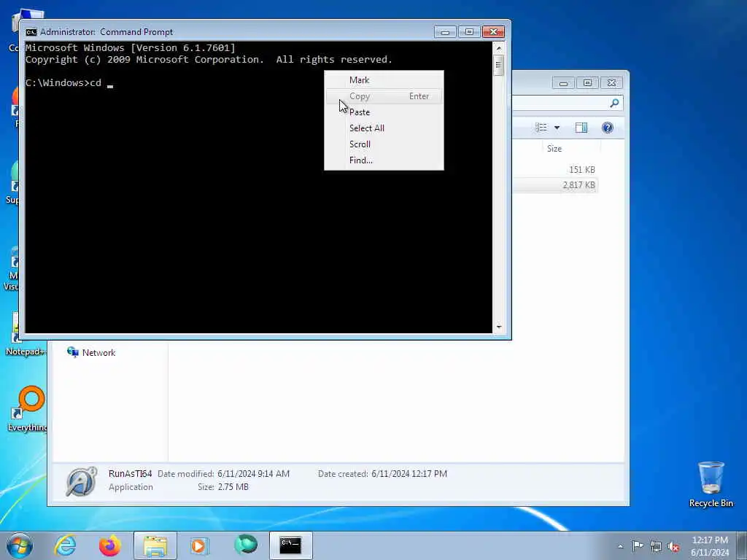This screenshot has height=560, width=747.
Task: Maximize the Command Prompt window
Action: 469,32
